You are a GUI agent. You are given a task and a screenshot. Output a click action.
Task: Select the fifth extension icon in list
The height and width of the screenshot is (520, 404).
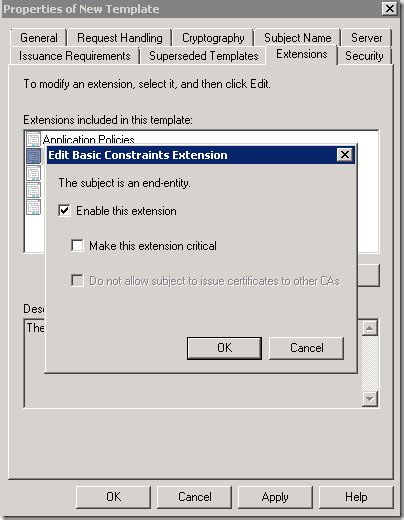click(33, 207)
